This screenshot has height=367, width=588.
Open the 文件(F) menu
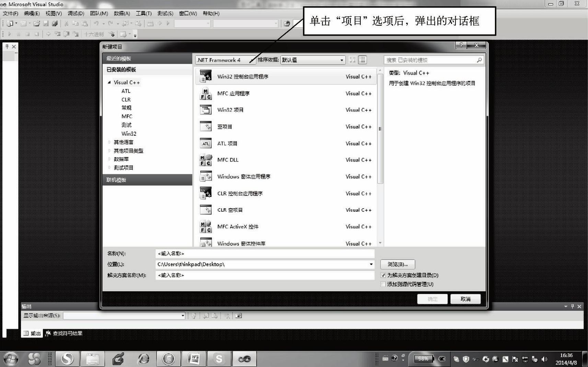pos(11,13)
